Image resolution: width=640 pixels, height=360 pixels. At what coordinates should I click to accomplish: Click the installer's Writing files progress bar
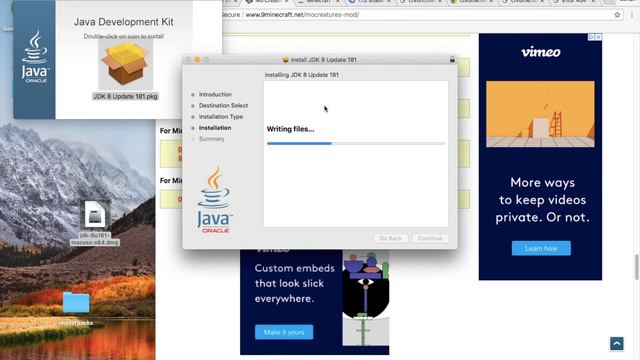coord(356,143)
